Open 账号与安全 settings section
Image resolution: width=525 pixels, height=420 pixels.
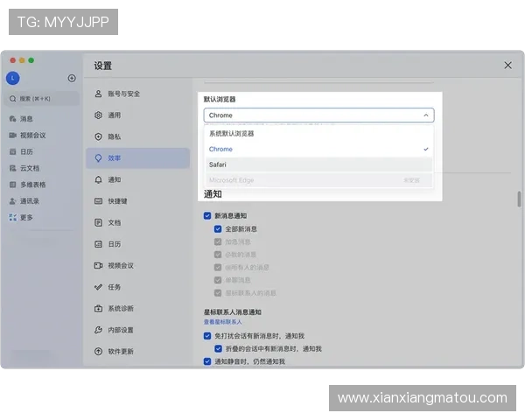[137, 94]
